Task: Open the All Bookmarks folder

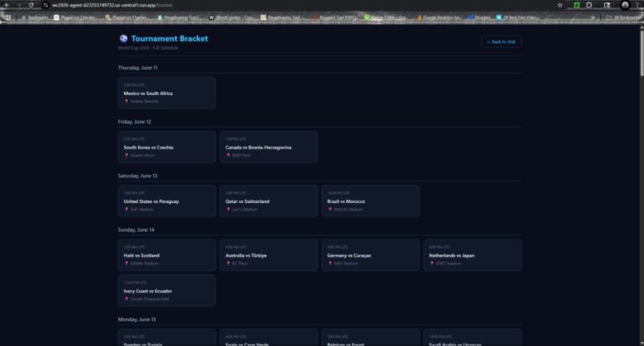Action: (623, 18)
